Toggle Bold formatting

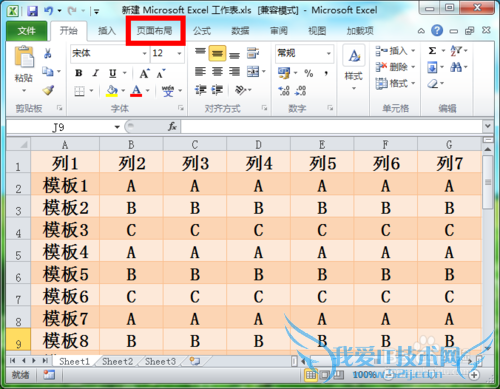pyautogui.click(x=79, y=73)
